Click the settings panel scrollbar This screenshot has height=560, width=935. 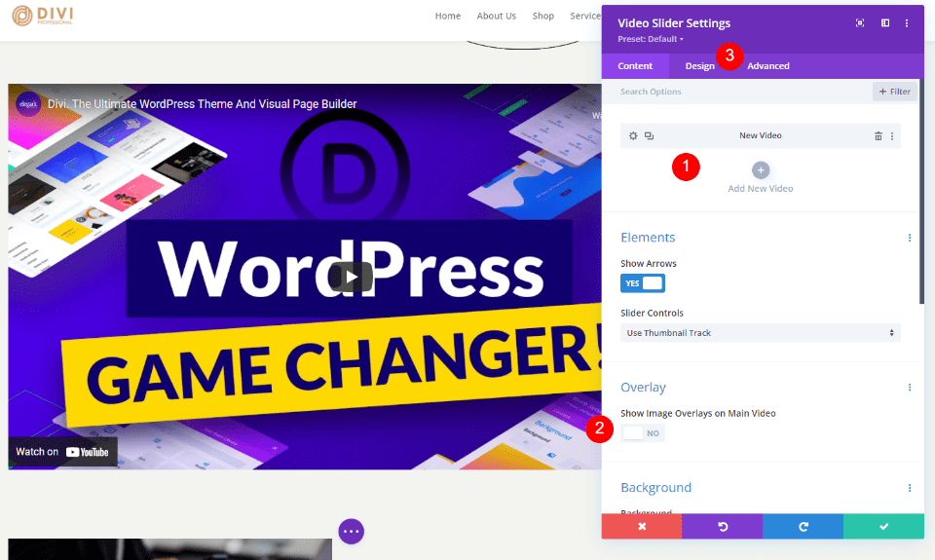(921, 191)
